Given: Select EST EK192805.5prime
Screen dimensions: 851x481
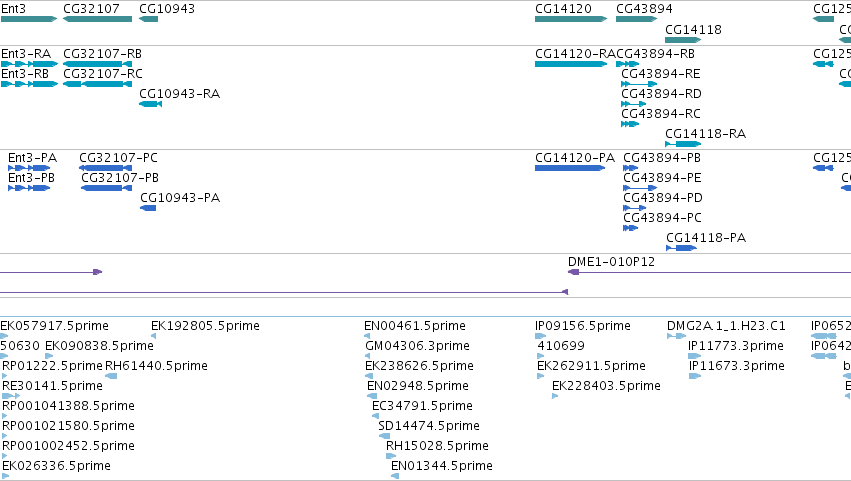Looking at the screenshot, I should pos(154,336).
